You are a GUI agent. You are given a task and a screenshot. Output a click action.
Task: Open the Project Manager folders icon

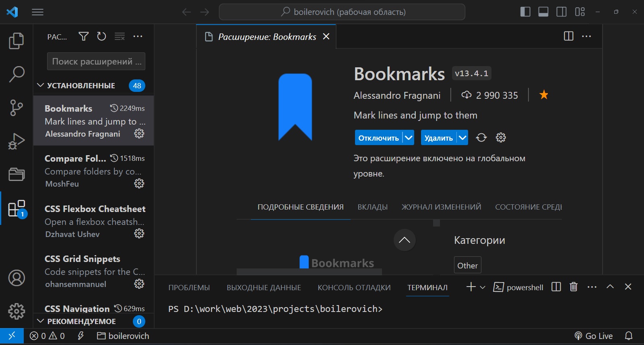point(17,174)
